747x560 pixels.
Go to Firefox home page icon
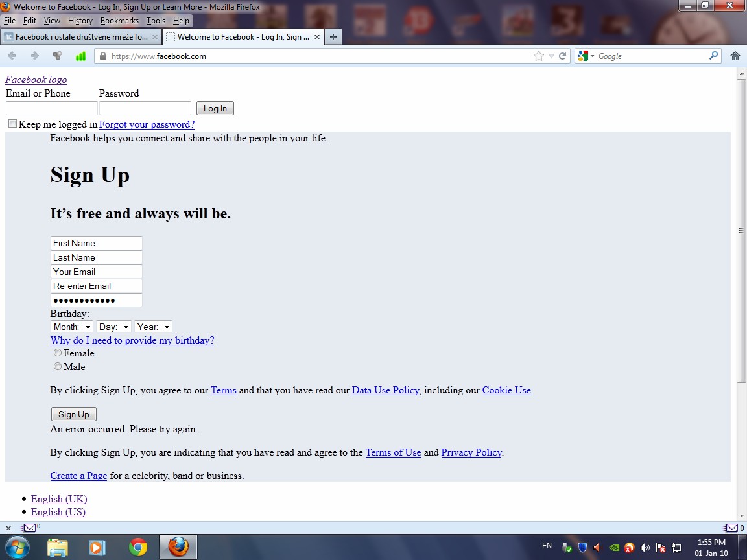(x=735, y=56)
